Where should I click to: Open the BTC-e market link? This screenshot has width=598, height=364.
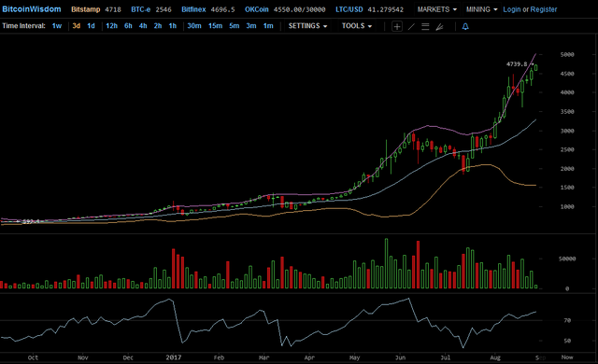pos(140,9)
